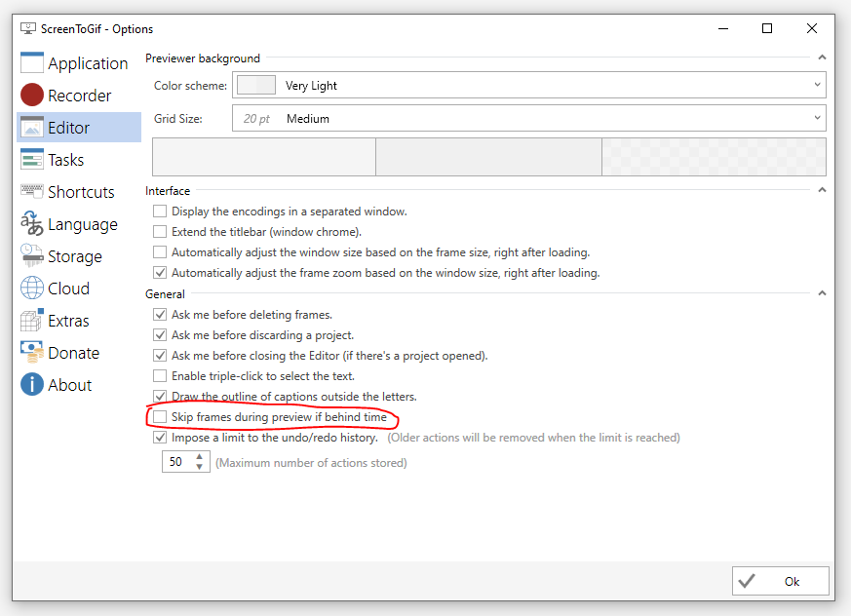Enable display encodings in separated window
Viewport: 851px width, 616px height.
[160, 212]
